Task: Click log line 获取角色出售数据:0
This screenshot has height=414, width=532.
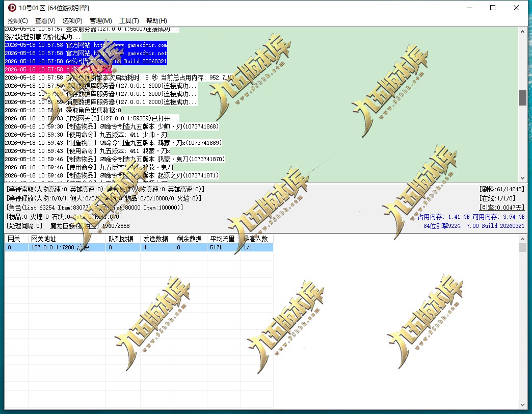Action: (x=63, y=110)
